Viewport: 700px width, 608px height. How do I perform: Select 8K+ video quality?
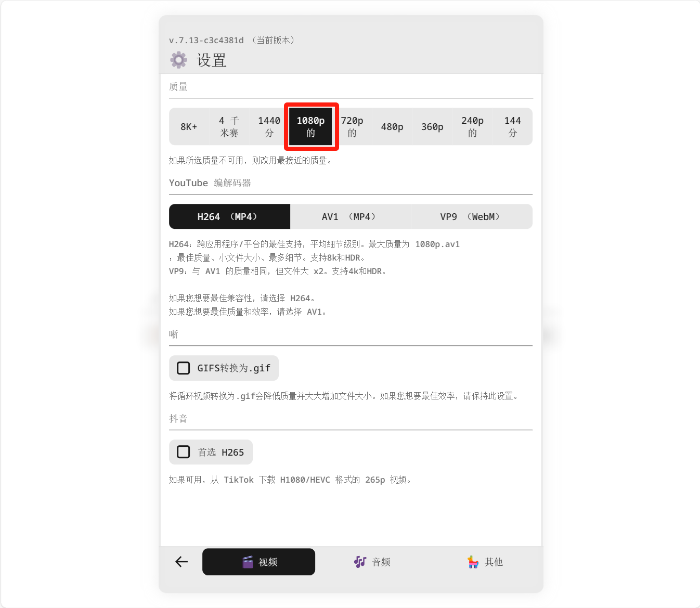tap(189, 126)
